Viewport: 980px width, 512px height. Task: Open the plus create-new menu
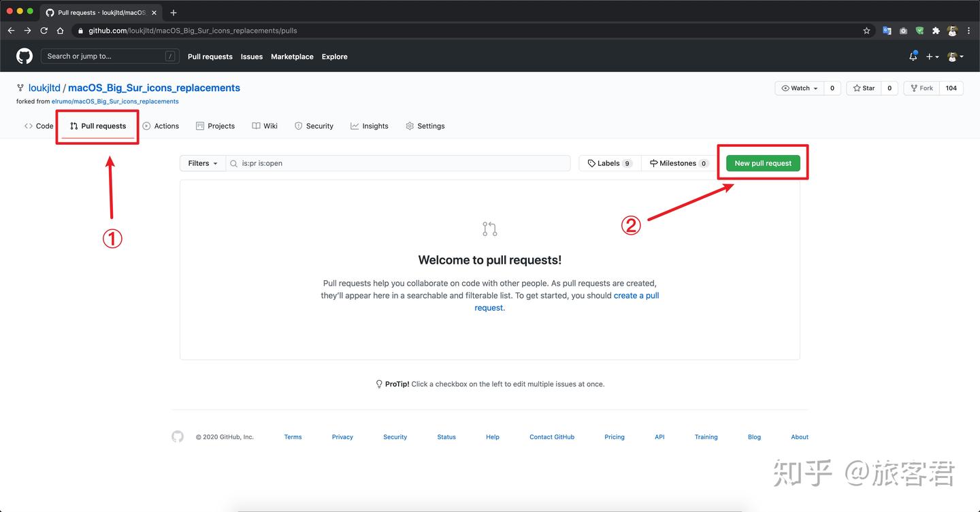[x=932, y=57]
